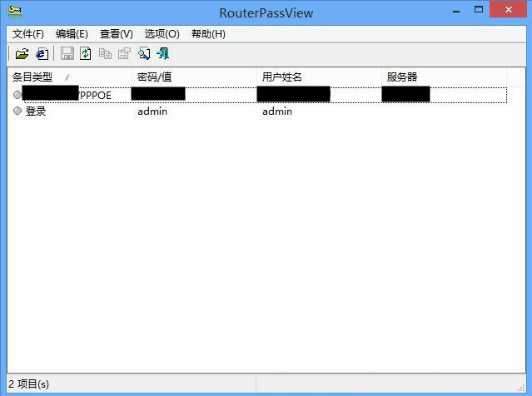
Task: Open the 帮助(H) menu
Action: [x=208, y=34]
